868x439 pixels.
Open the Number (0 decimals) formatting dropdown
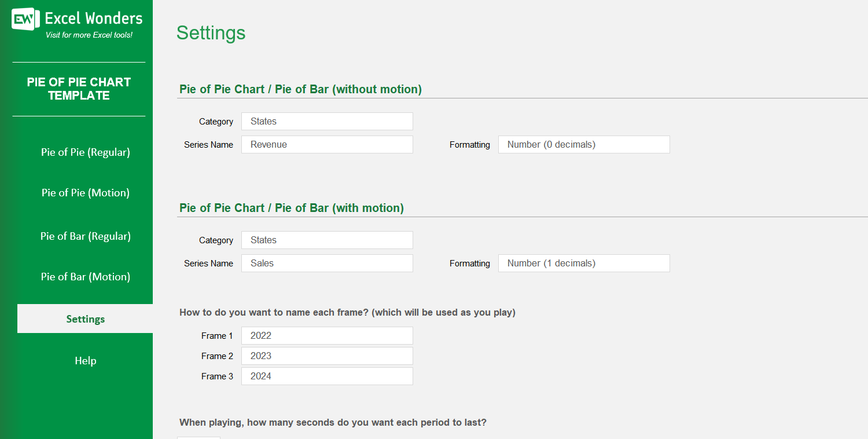583,145
